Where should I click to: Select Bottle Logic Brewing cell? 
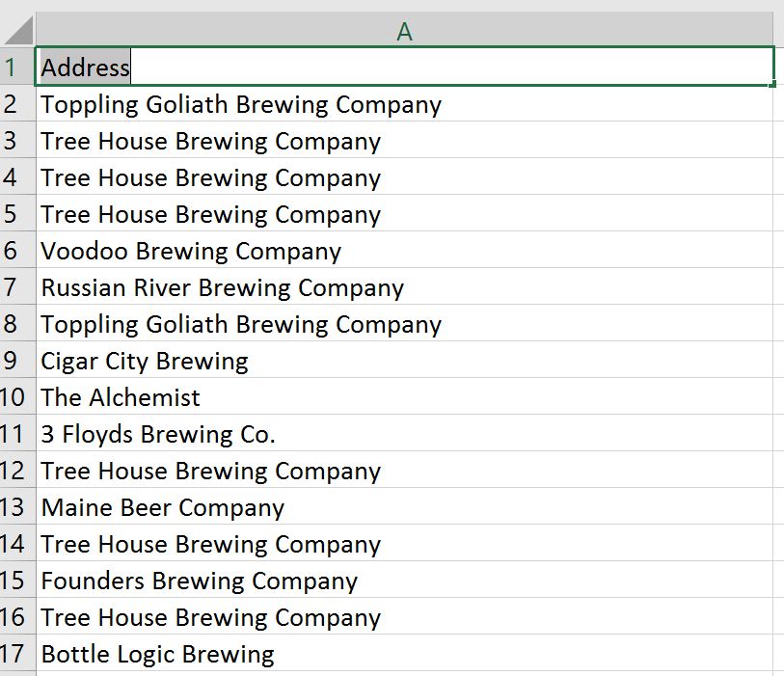click(158, 655)
